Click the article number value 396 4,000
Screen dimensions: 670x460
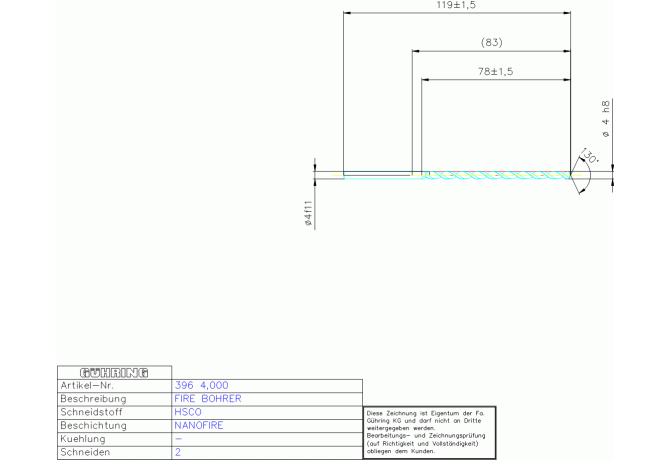(x=201, y=385)
